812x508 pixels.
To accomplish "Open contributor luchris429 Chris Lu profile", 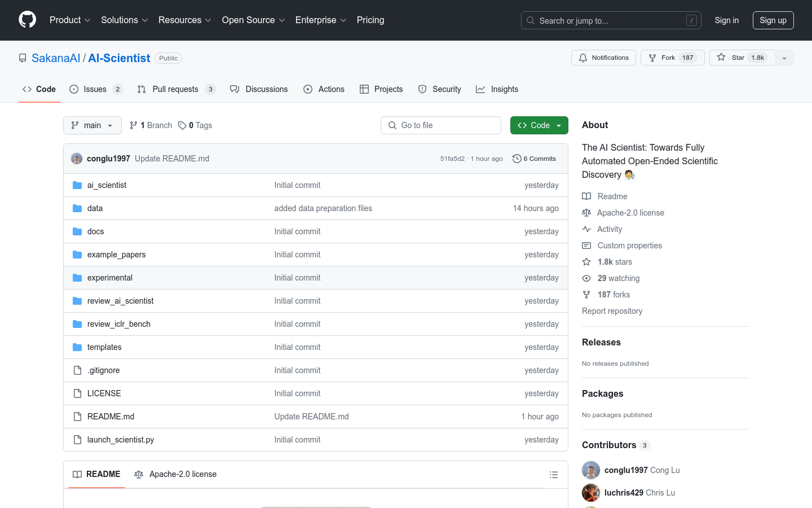I will tap(639, 493).
